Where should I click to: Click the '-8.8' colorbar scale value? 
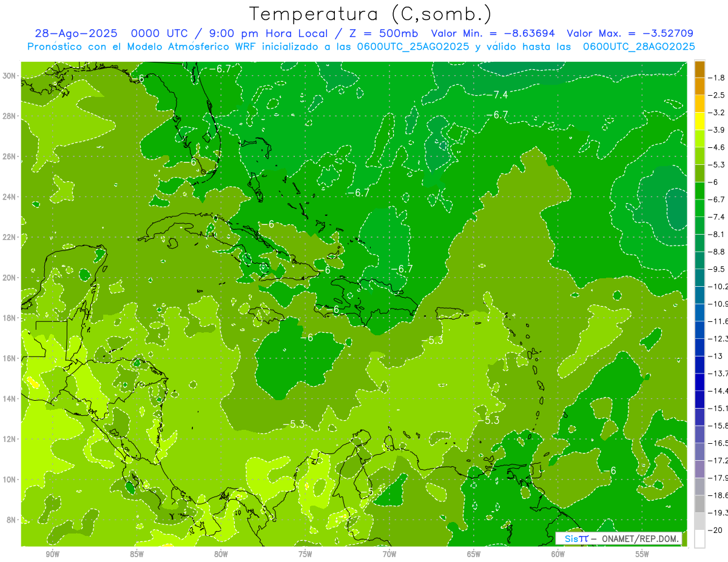coord(716,252)
